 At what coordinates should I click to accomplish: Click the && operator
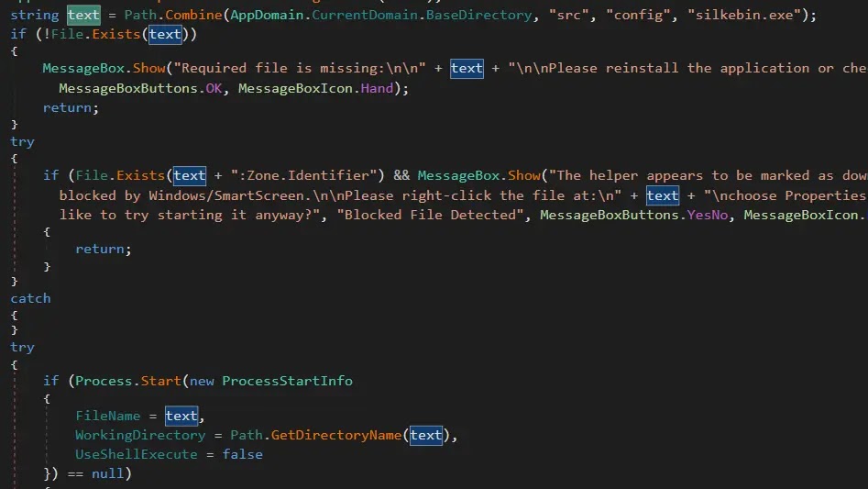pyautogui.click(x=401, y=175)
